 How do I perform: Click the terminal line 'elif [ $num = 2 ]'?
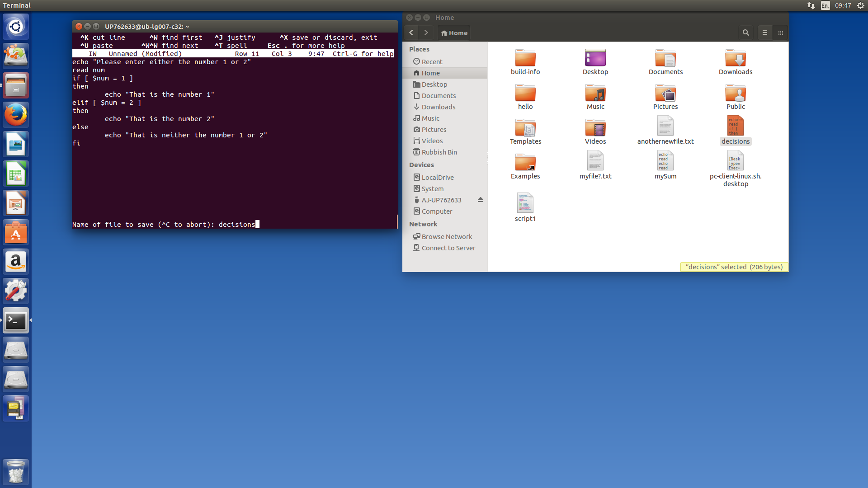pyautogui.click(x=107, y=103)
